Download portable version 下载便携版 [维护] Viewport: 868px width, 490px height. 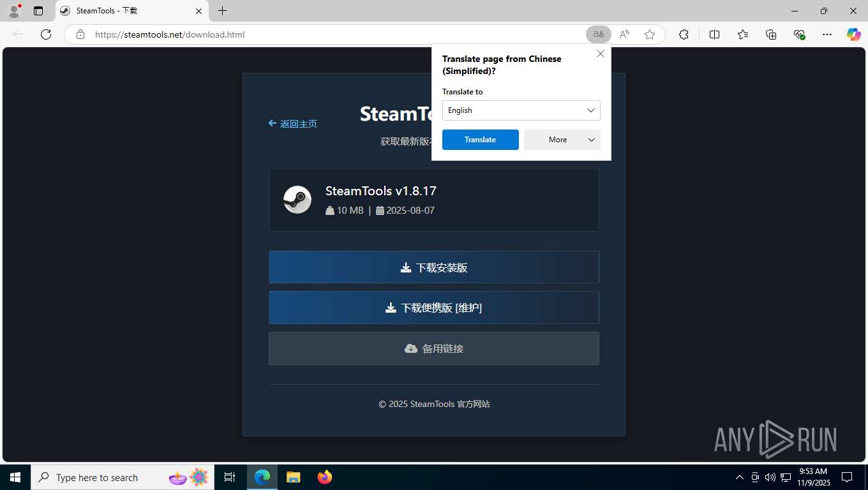coord(434,308)
